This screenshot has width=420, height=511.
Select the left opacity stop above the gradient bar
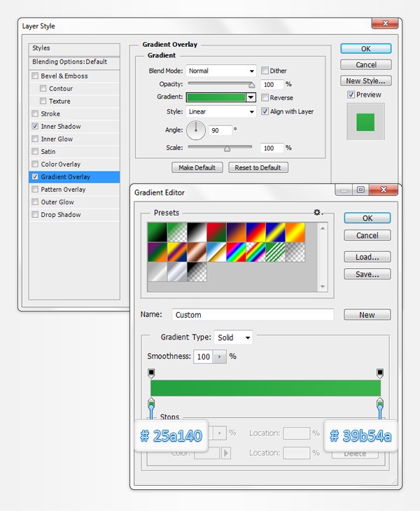pyautogui.click(x=151, y=372)
